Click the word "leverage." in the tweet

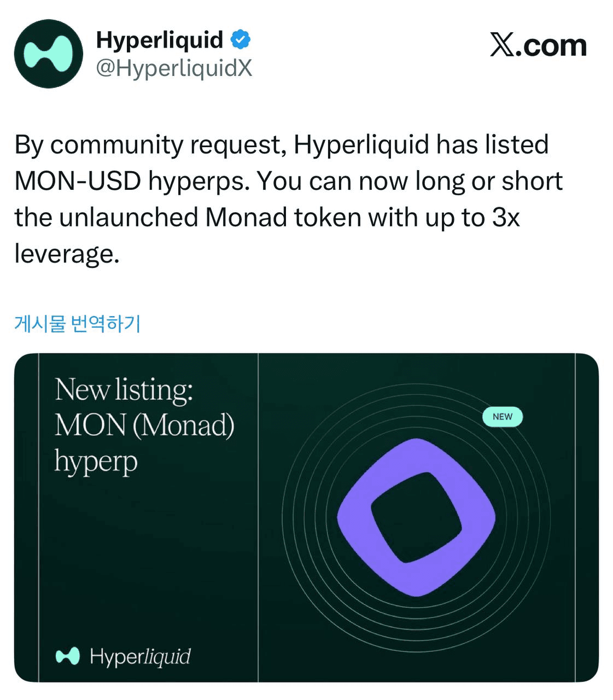coord(67,254)
